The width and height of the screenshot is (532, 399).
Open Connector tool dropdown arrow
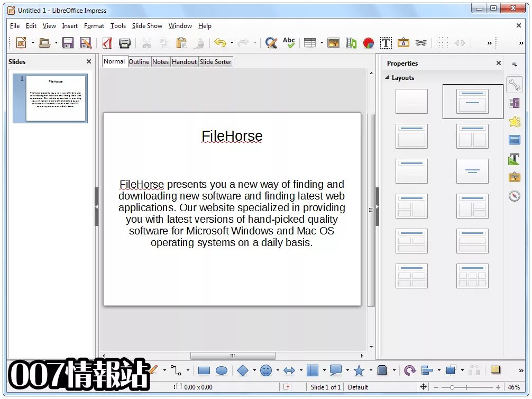click(x=188, y=370)
